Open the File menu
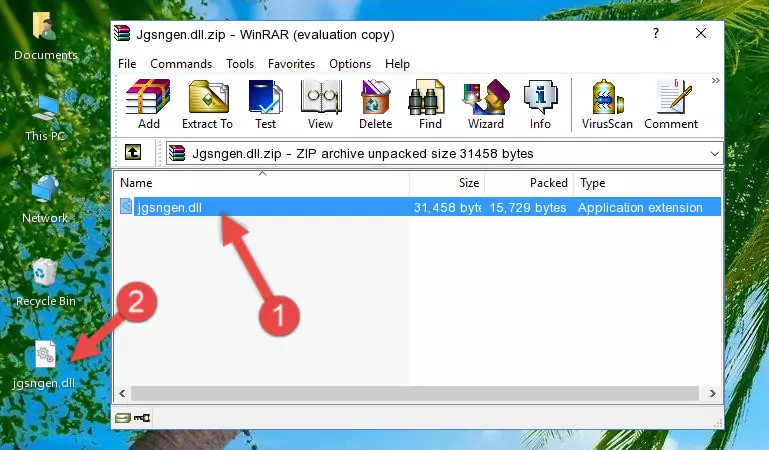This screenshot has width=769, height=450. point(127,64)
